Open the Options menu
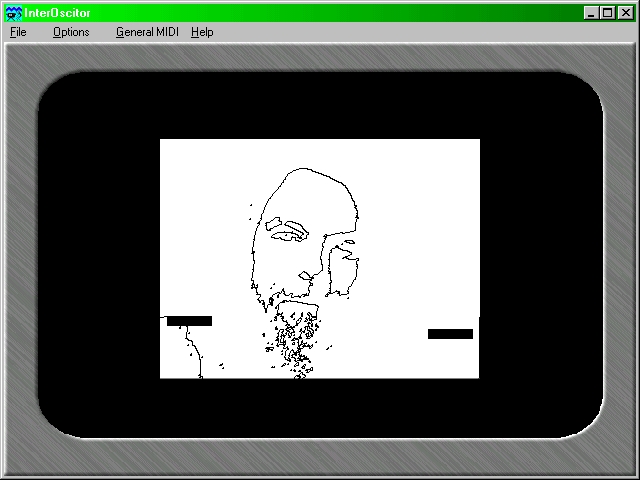Screen dimensions: 640x480 point(71,32)
